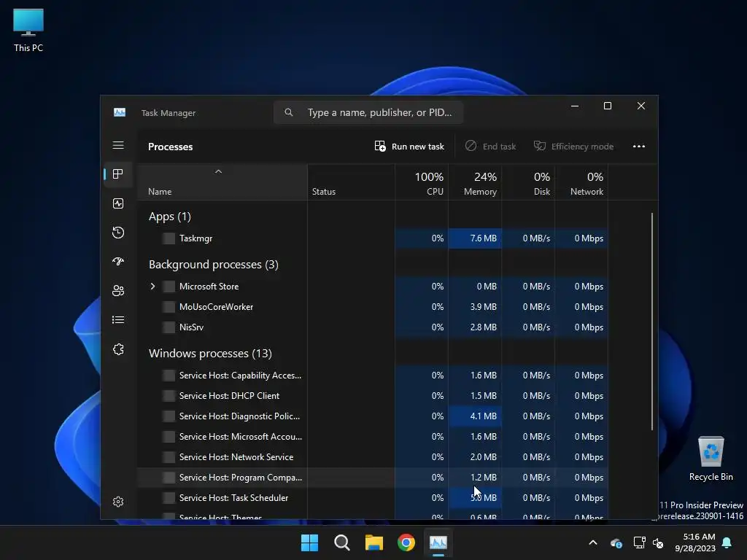The height and width of the screenshot is (560, 747).
Task: Launch Google Chrome from the taskbar
Action: (406, 542)
